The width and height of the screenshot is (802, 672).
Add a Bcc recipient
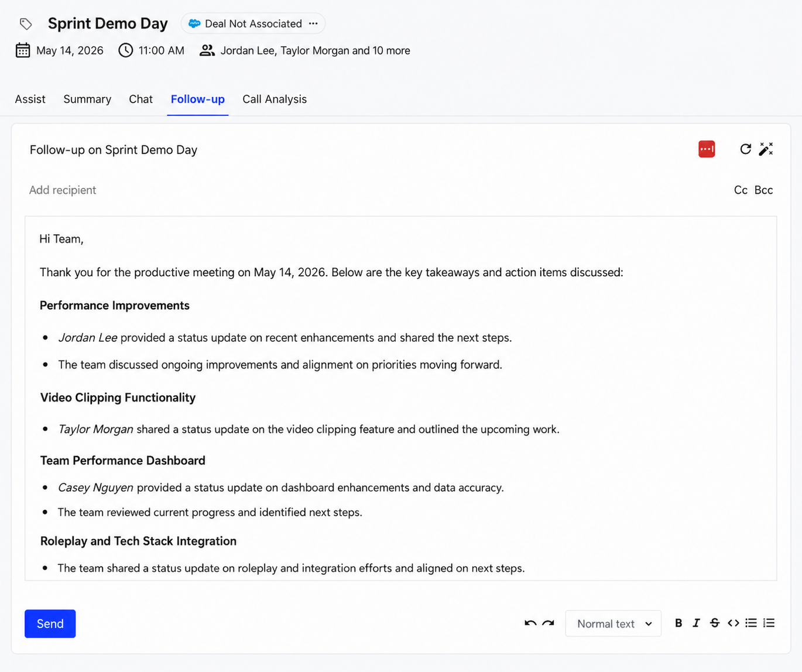pos(763,190)
